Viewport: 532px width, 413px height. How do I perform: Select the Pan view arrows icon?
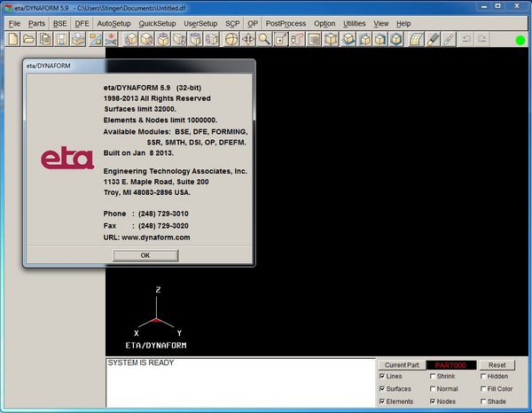pos(248,39)
